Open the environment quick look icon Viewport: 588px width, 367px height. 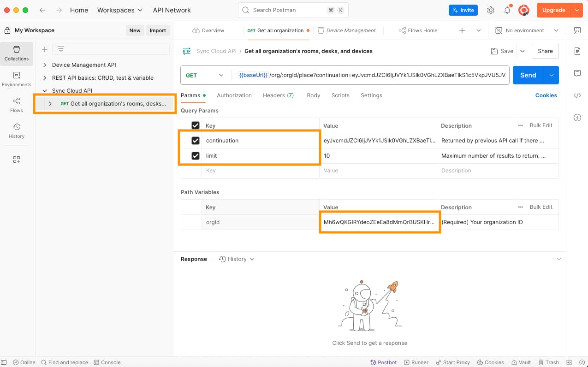click(x=577, y=30)
